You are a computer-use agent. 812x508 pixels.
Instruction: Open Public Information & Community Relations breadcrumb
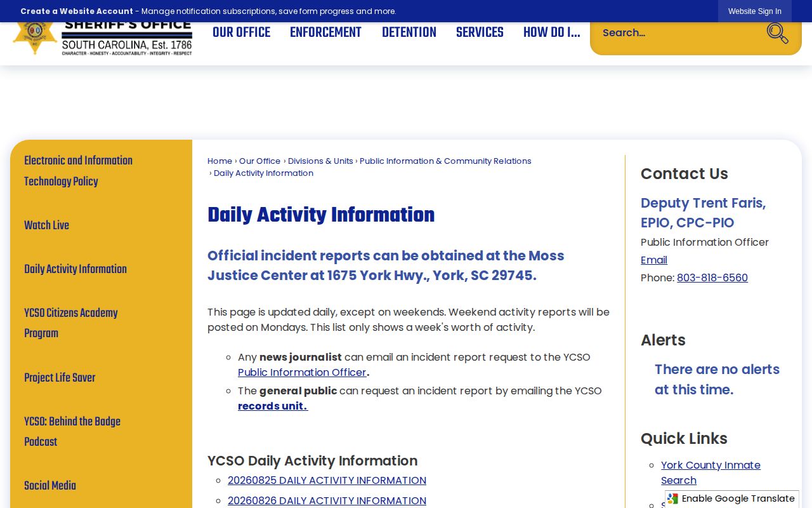click(x=445, y=161)
